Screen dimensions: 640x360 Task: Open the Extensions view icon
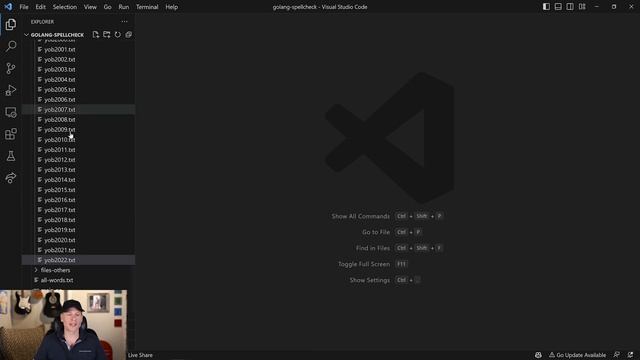coord(11,134)
